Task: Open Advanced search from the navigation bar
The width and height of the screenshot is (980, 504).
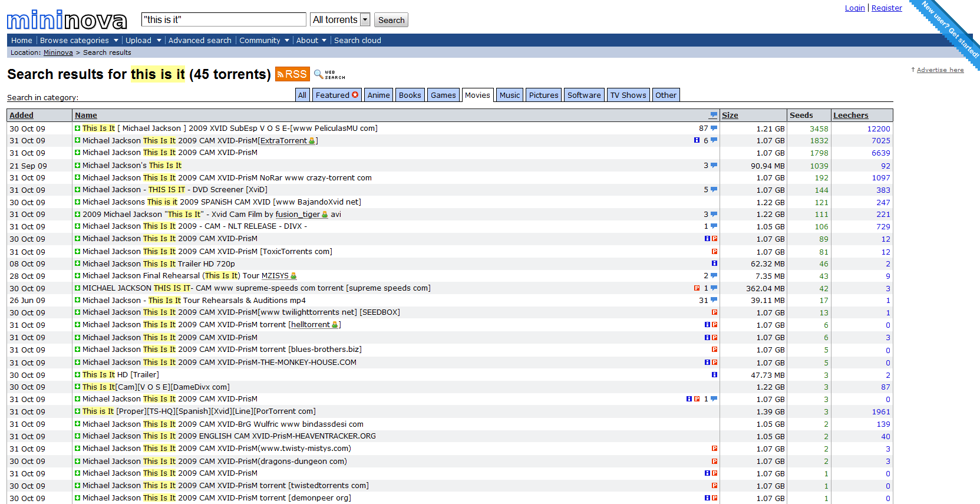Action: pos(200,41)
